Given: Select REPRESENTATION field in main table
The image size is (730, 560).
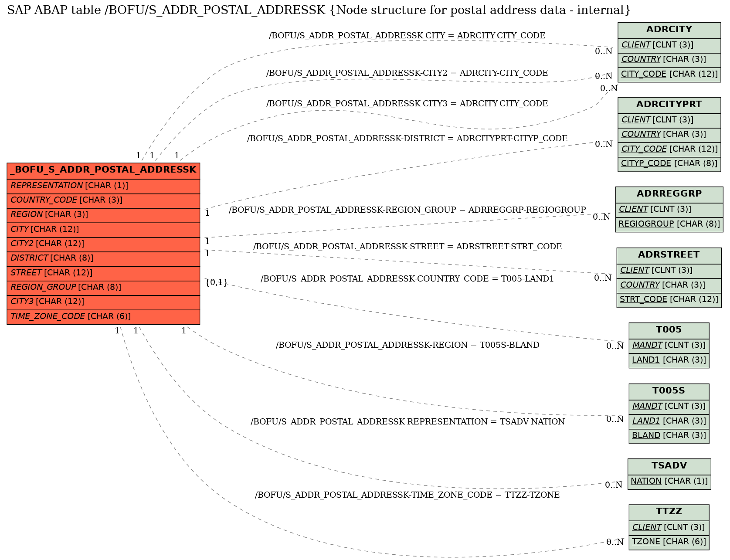Looking at the screenshot, I should click(x=103, y=186).
